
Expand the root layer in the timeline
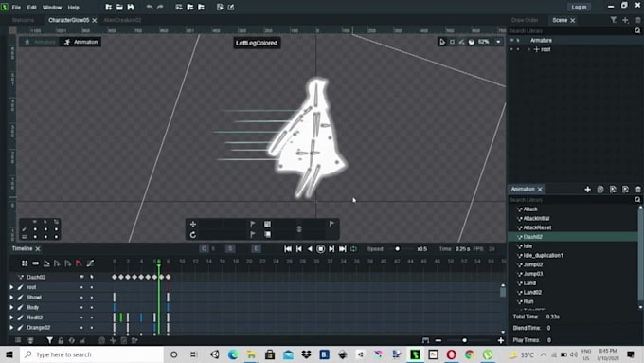pyautogui.click(x=11, y=287)
